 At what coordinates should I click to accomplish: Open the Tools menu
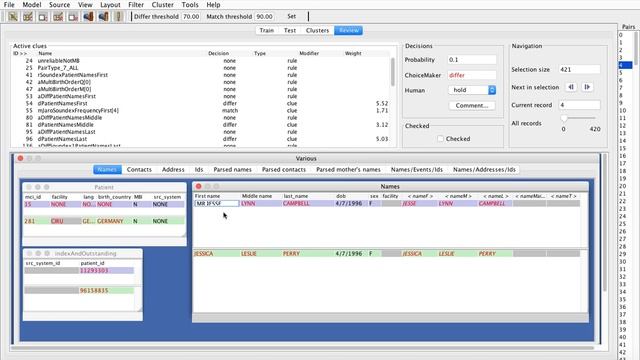[190, 5]
